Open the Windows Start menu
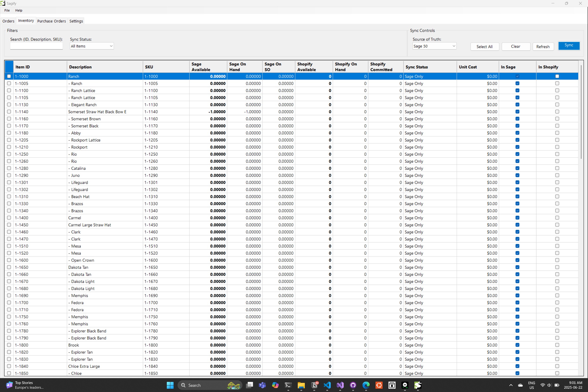Screen dimensions: 588x392 coord(170,385)
